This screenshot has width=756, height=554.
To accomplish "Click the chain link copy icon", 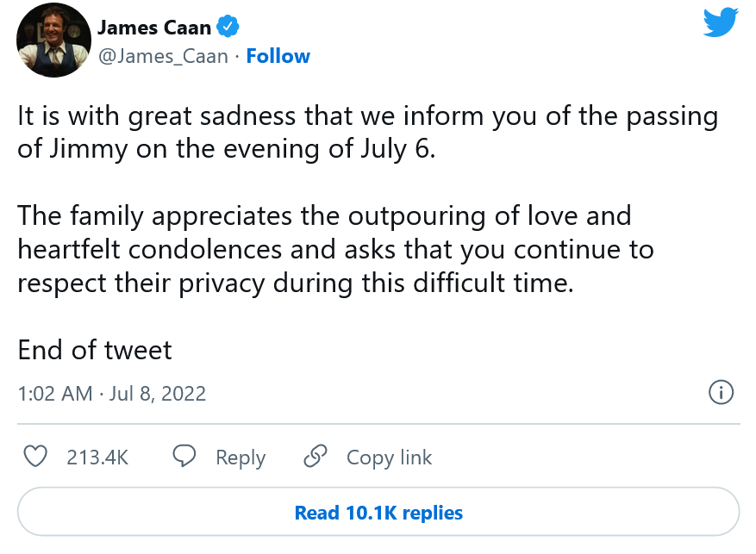I will click(316, 457).
